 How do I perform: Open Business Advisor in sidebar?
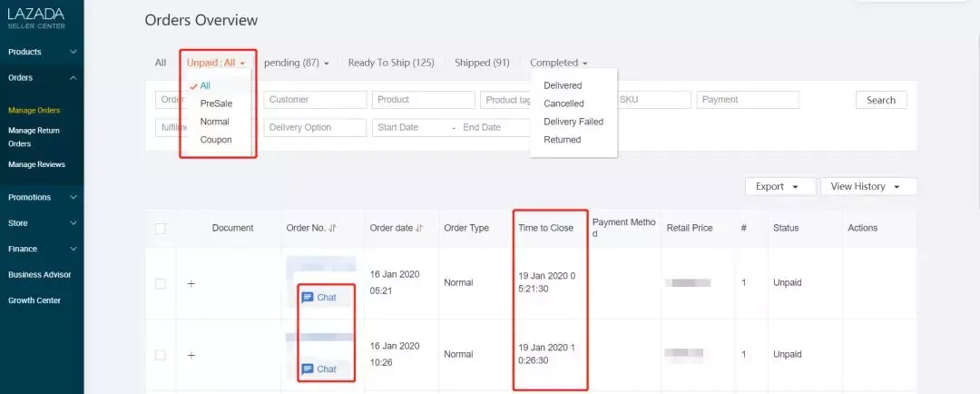tap(39, 275)
